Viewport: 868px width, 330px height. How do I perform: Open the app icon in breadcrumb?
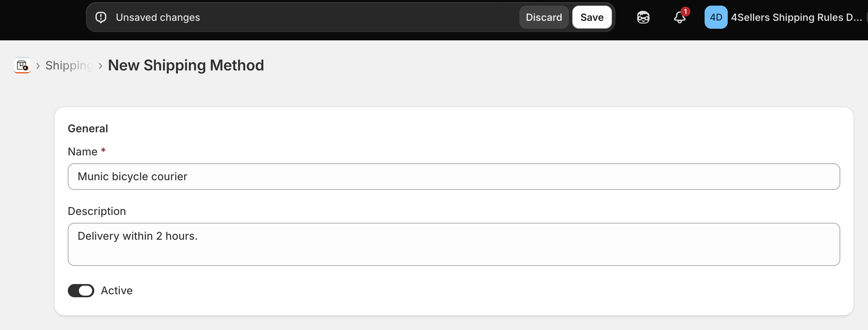[x=22, y=65]
